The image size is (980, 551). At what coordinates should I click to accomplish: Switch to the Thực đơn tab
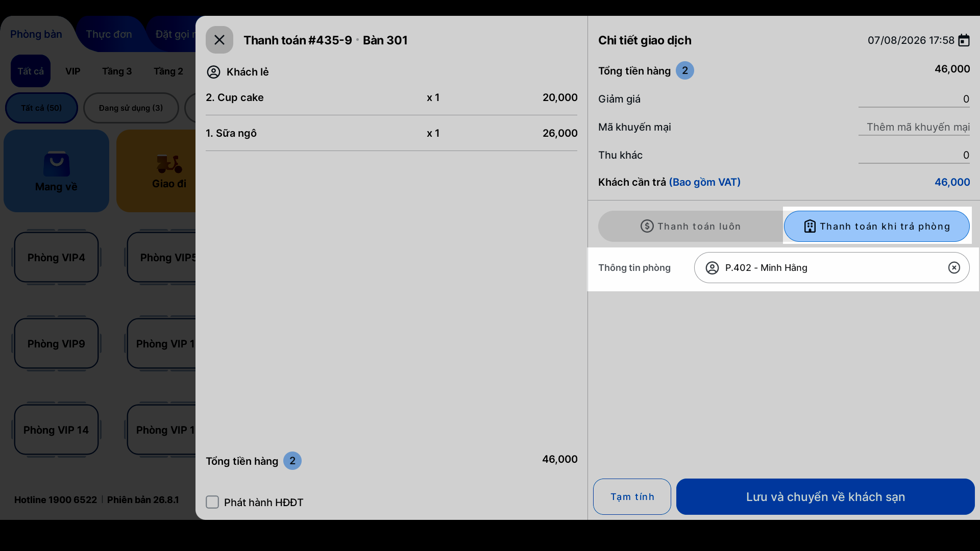109,34
